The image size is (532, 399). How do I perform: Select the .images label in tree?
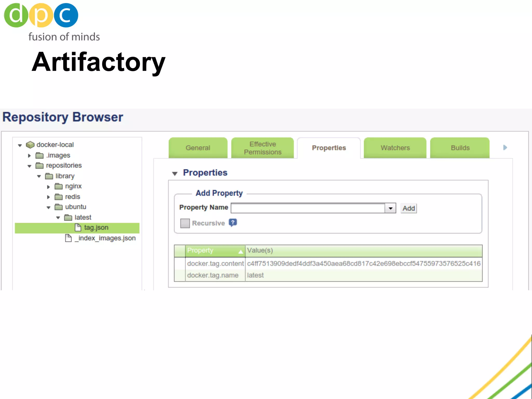point(58,155)
